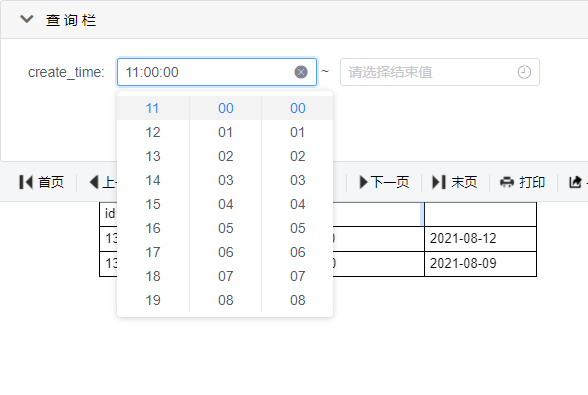Print the report with 打印

[522, 182]
